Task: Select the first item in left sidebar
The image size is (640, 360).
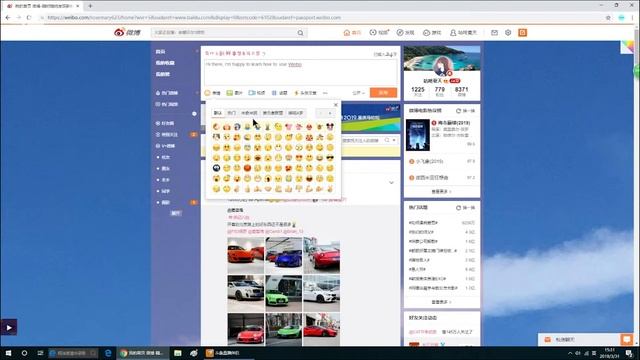Action: click(160, 51)
